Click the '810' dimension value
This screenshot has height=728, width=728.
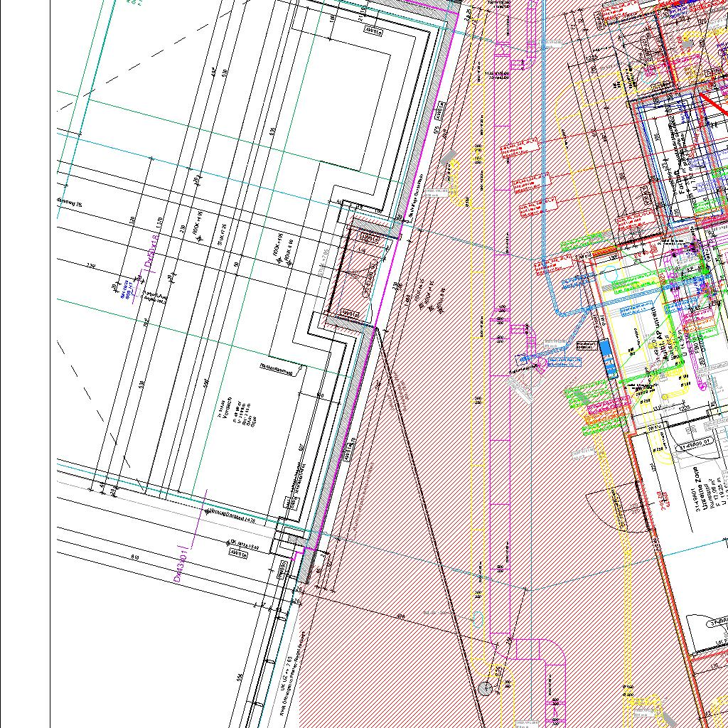click(x=135, y=557)
